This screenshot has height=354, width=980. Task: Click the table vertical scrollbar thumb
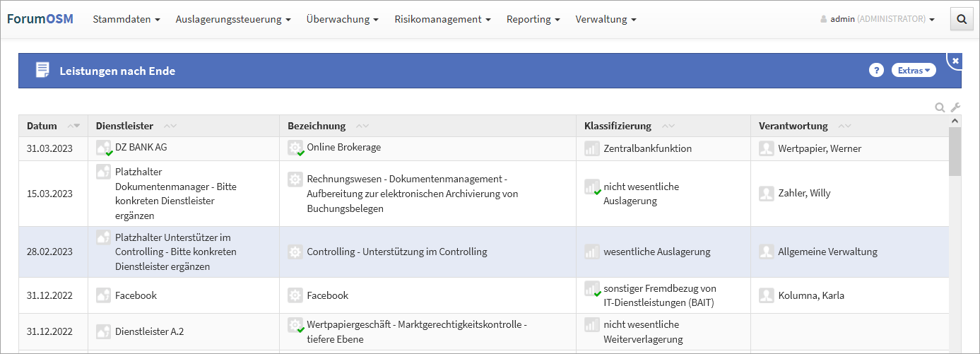click(955, 151)
